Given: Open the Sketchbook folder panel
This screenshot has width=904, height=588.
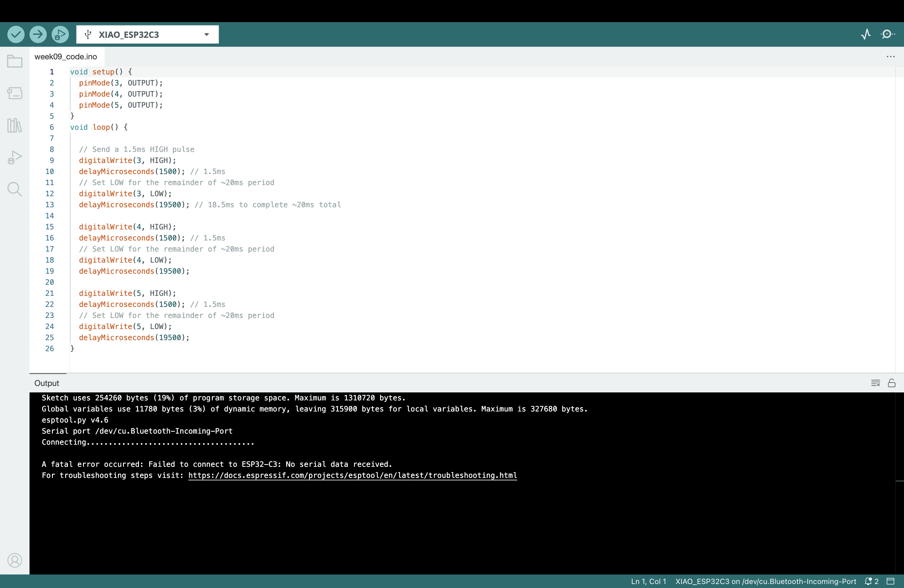Looking at the screenshot, I should [x=15, y=61].
